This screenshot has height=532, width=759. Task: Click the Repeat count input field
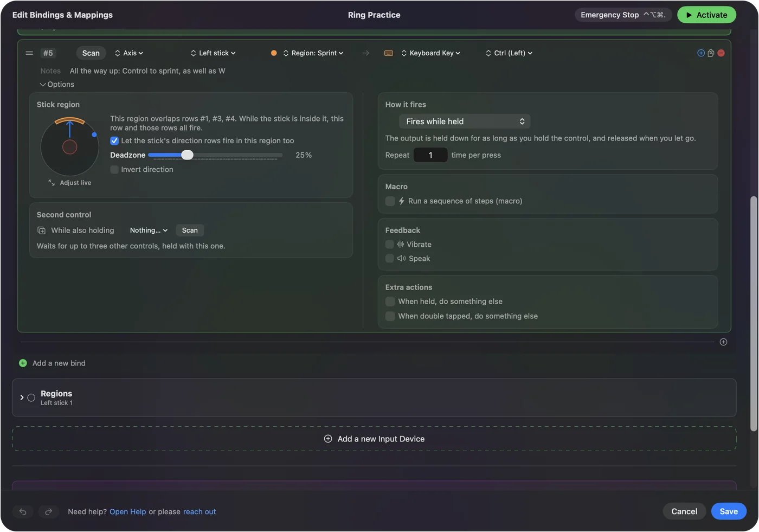pos(430,155)
